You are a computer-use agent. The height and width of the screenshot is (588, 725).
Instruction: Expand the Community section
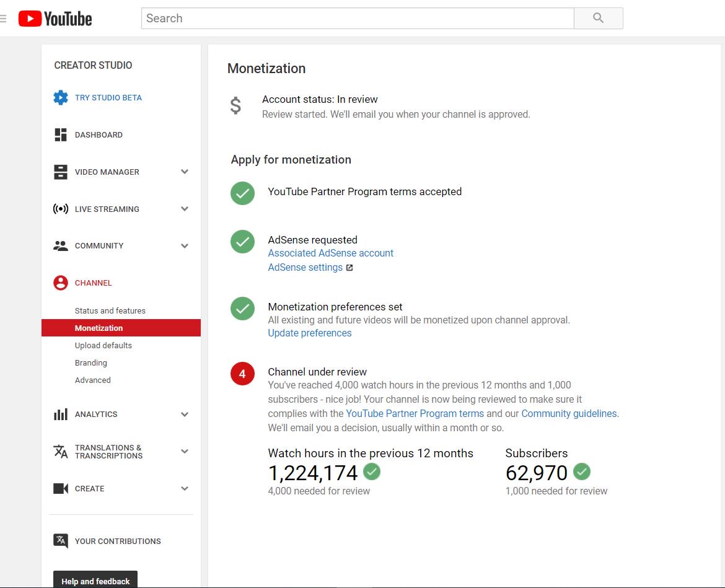[x=185, y=246]
